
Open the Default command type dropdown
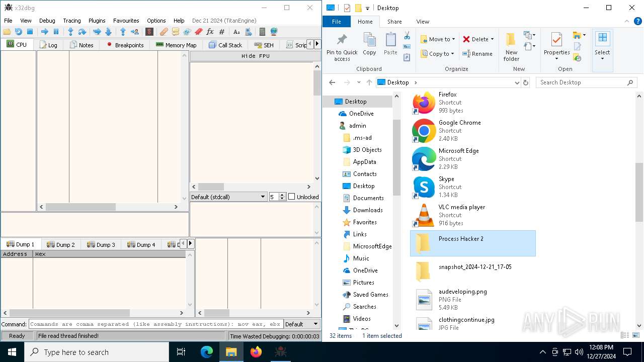pos(302,324)
